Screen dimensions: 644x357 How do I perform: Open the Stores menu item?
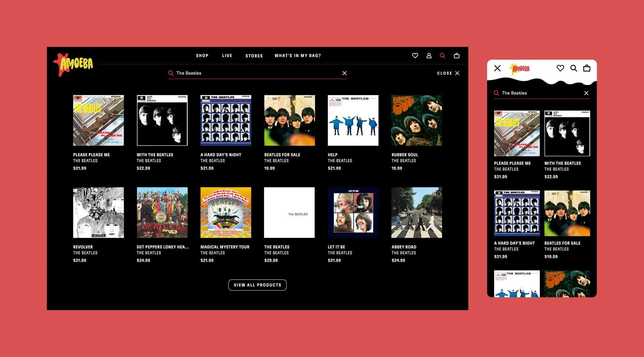[x=254, y=56]
